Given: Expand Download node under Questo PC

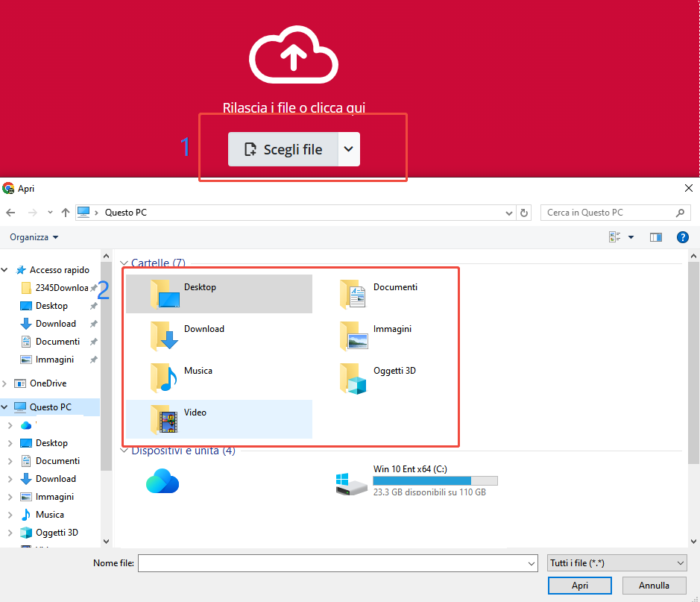Looking at the screenshot, I should [x=10, y=479].
